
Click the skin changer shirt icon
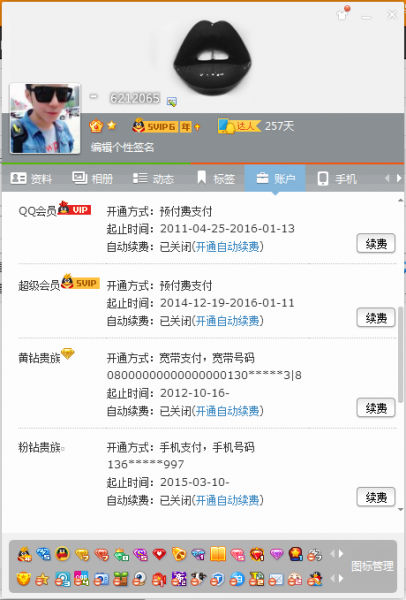(341, 15)
